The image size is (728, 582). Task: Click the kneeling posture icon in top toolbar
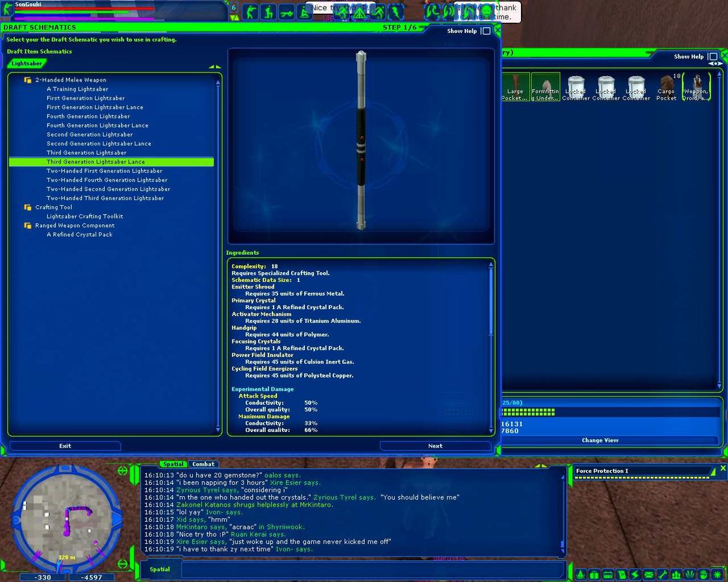pyautogui.click(x=268, y=12)
